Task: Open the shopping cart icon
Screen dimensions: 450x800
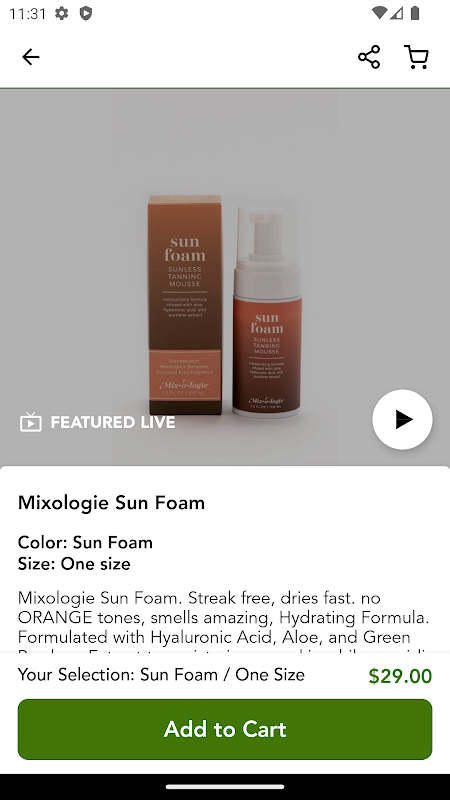Action: point(416,57)
